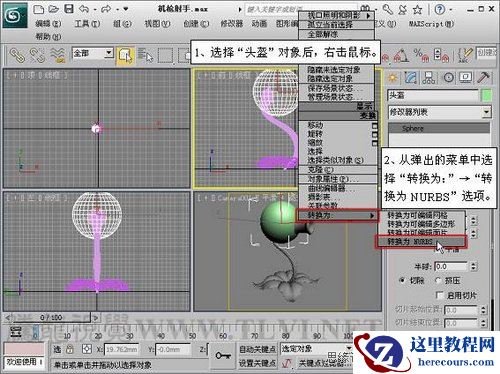Screen dimensions: 500x374
Task: Click the 半球 spinner arrows
Action: coord(474,266)
